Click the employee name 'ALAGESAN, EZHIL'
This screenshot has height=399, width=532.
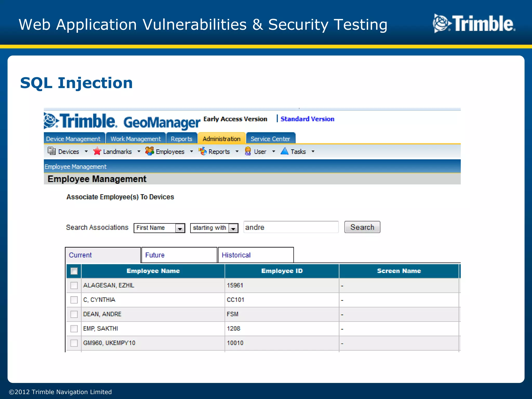[109, 285]
